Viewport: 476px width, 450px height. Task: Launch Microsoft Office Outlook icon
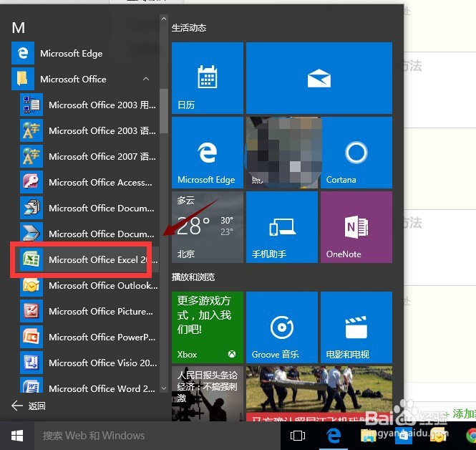tap(31, 285)
